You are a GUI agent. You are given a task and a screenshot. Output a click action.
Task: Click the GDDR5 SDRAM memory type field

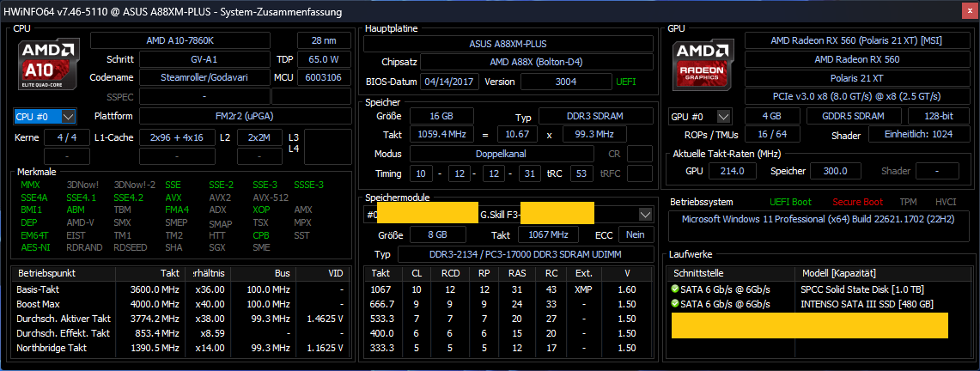pyautogui.click(x=854, y=116)
